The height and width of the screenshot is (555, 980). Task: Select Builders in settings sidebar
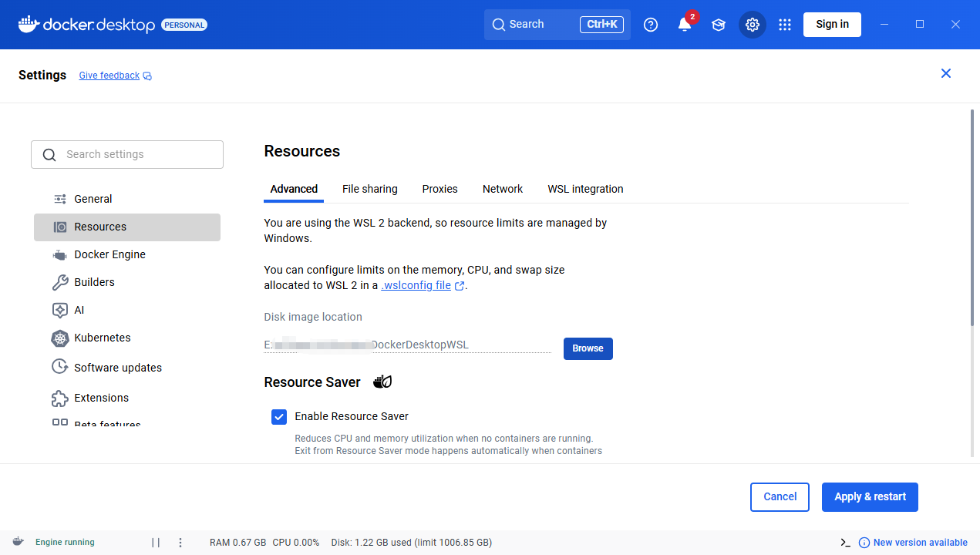(x=127, y=282)
